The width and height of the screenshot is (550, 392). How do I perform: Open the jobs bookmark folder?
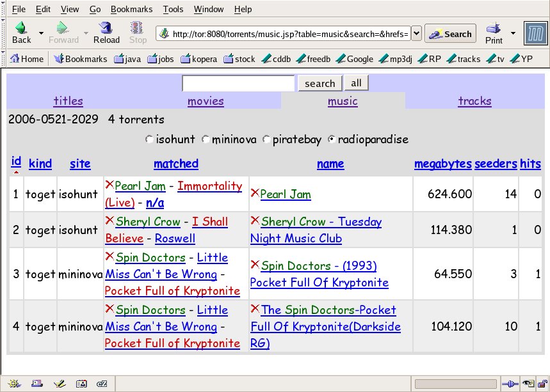click(x=161, y=59)
